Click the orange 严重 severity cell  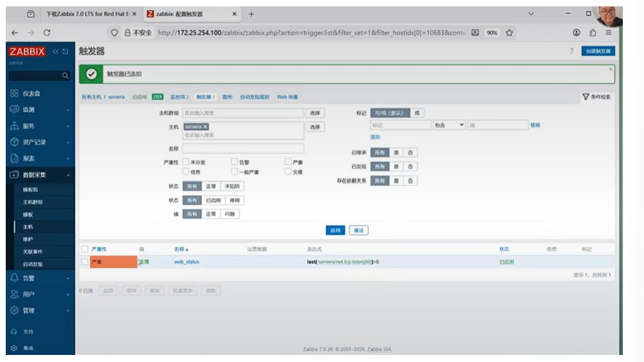pos(114,262)
